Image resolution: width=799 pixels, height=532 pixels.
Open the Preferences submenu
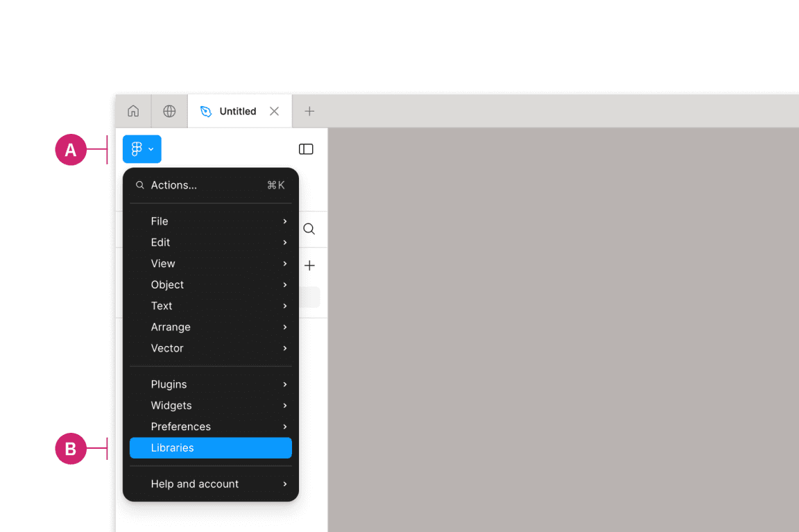tap(210, 427)
